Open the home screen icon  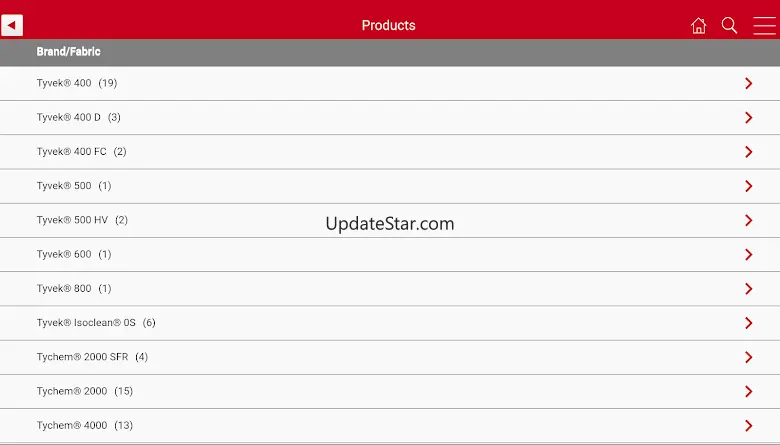pyautogui.click(x=698, y=25)
